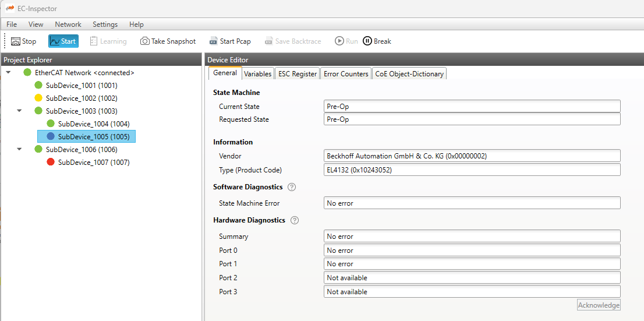Click the Start graph toolbar button
644x321 pixels.
pos(63,41)
